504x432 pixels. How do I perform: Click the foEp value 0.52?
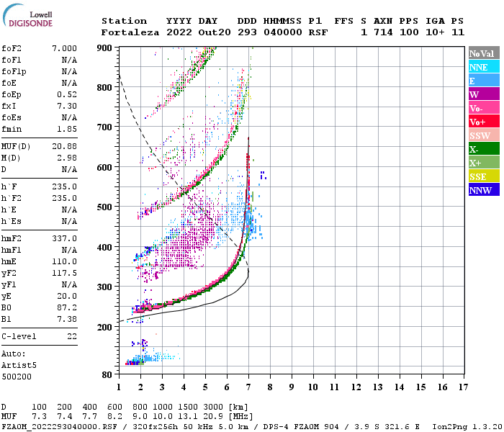tap(67, 94)
